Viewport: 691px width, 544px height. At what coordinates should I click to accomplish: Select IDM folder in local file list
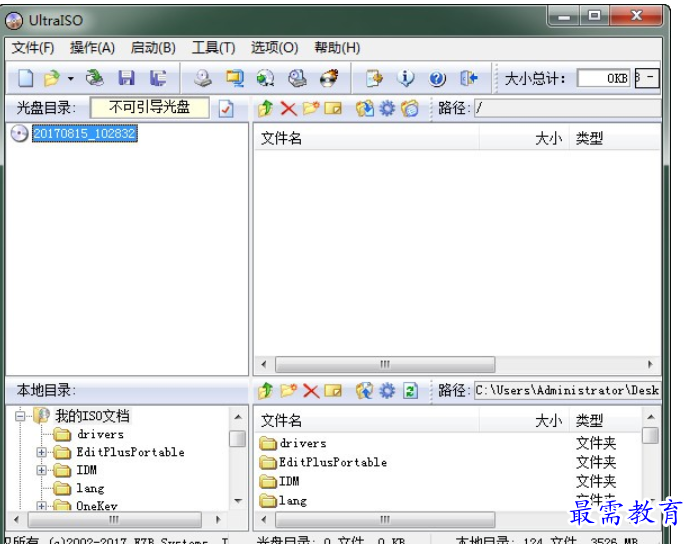pos(289,481)
